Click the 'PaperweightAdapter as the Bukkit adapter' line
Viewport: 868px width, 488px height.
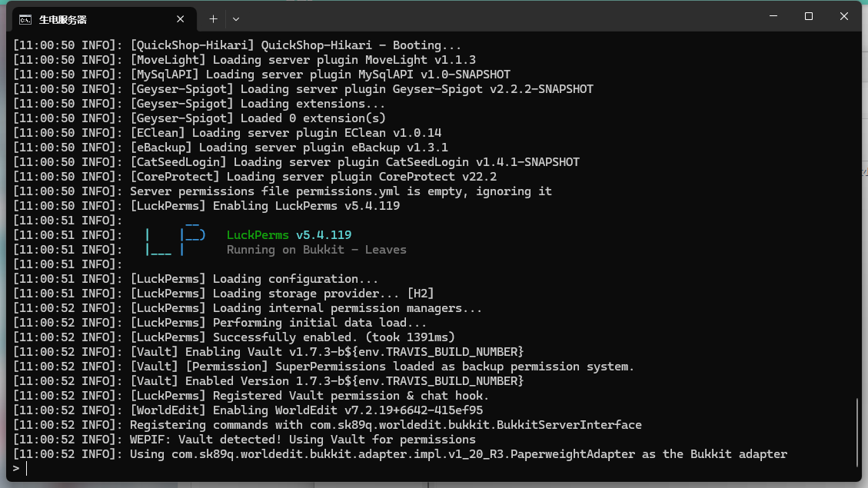(400, 454)
